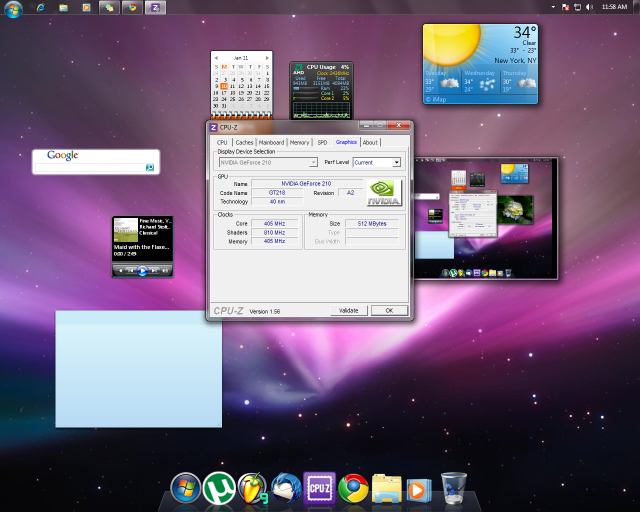This screenshot has height=512, width=640.
Task: Launch Internet Explorer from the top taskbar
Action: click(x=40, y=7)
